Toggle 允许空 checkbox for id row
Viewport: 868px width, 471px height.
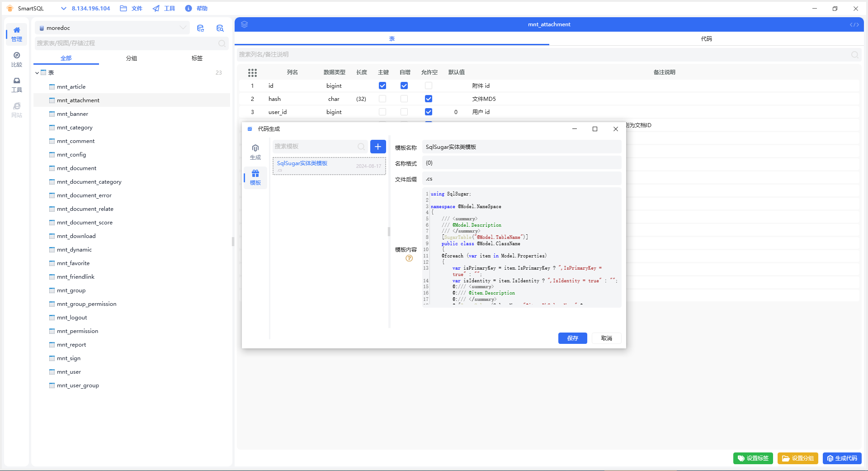429,86
